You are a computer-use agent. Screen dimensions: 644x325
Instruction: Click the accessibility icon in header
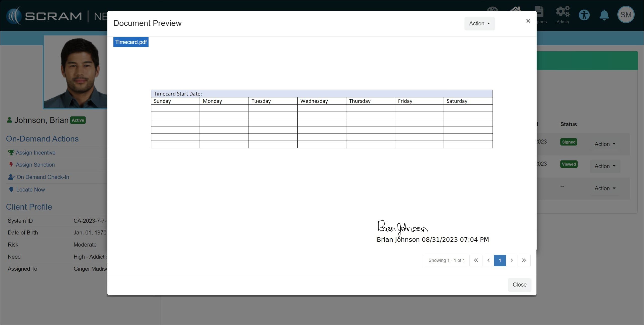584,15
